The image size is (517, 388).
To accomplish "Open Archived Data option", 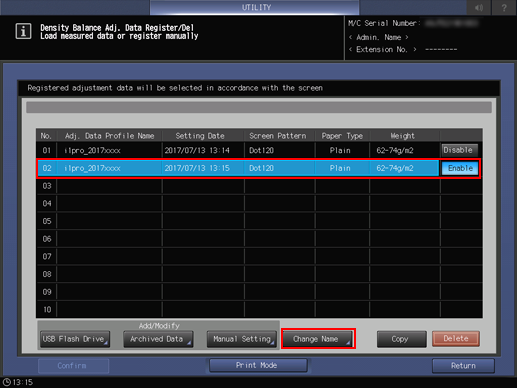I will coord(158,339).
